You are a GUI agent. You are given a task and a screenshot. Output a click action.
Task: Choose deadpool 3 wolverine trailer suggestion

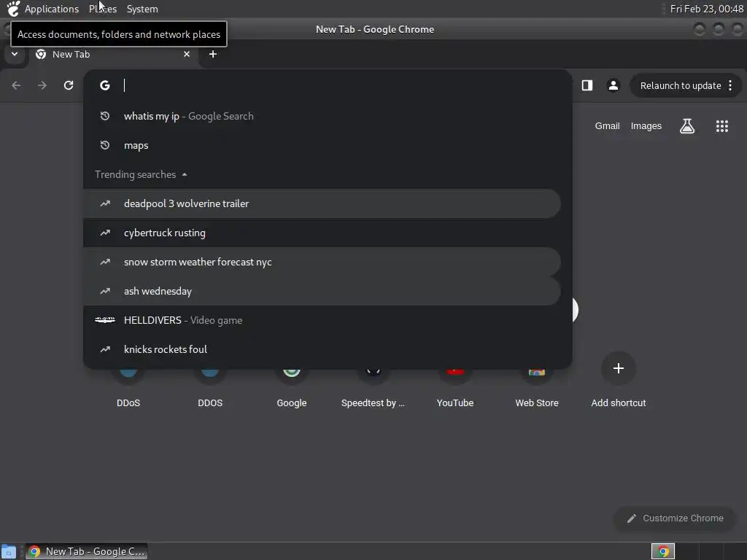point(322,204)
